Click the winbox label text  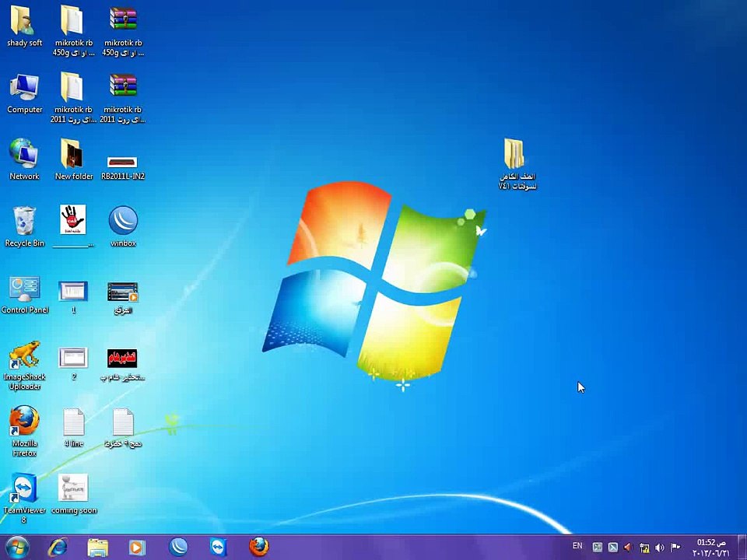tap(124, 243)
